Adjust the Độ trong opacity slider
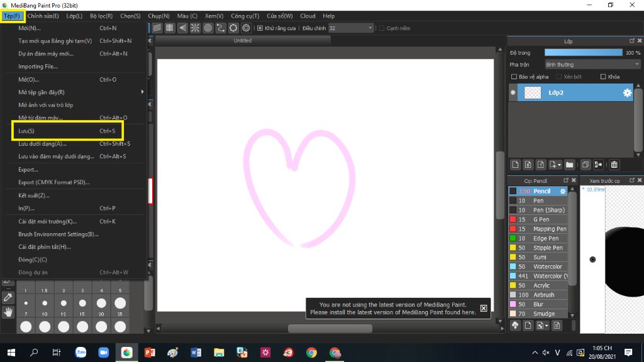644x362 pixels. pyautogui.click(x=583, y=53)
